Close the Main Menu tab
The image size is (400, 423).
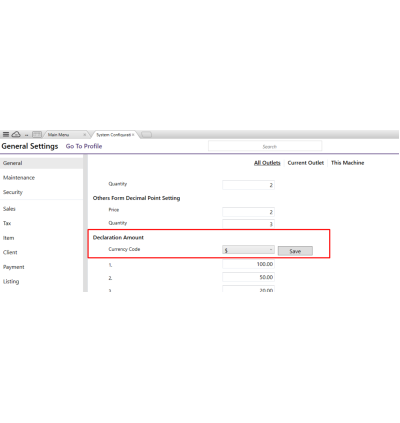[x=84, y=135]
